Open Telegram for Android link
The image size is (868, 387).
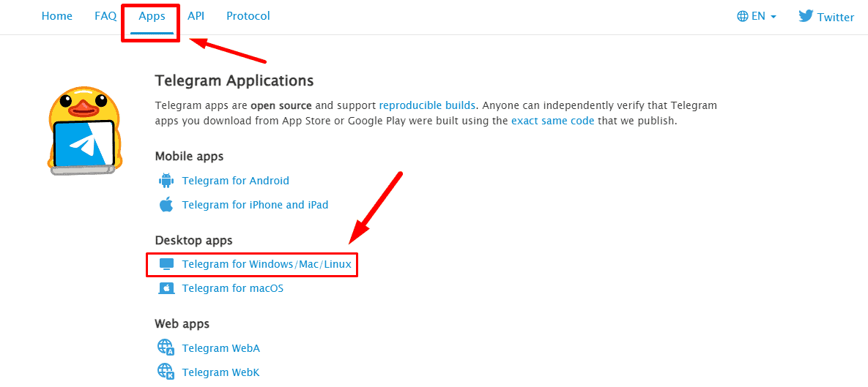coord(235,181)
